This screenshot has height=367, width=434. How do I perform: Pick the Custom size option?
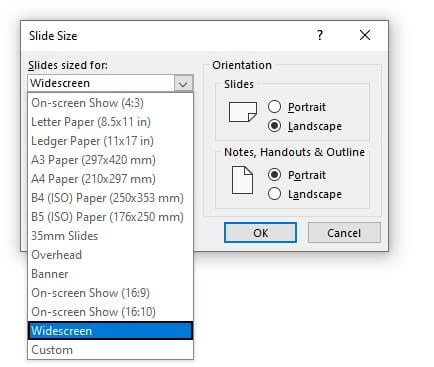[x=110, y=350]
